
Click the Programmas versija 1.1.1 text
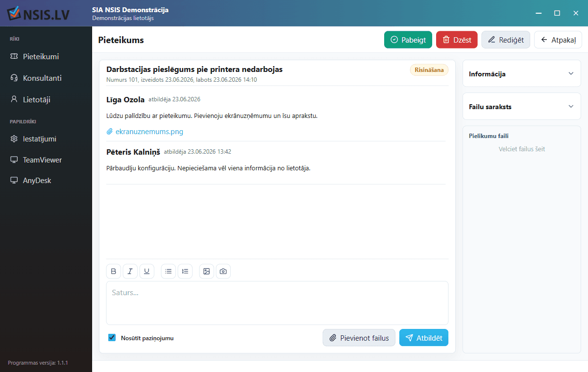(x=38, y=363)
